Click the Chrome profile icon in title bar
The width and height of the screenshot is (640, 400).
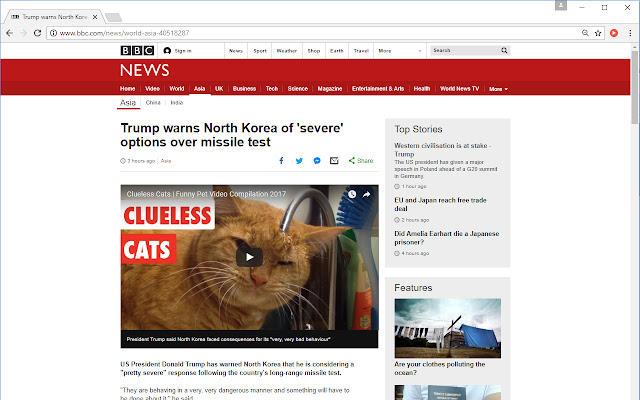tap(561, 5)
